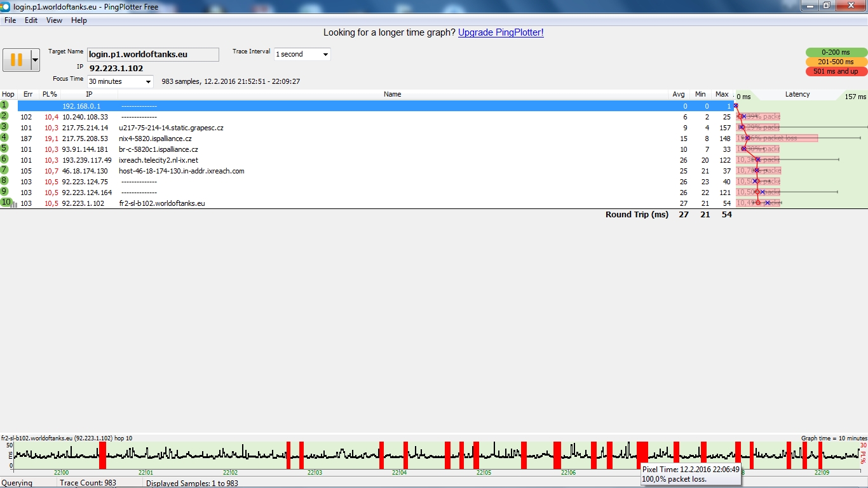Click the 19,1 packet loss value
This screenshot has width=868, height=488.
pyautogui.click(x=51, y=139)
